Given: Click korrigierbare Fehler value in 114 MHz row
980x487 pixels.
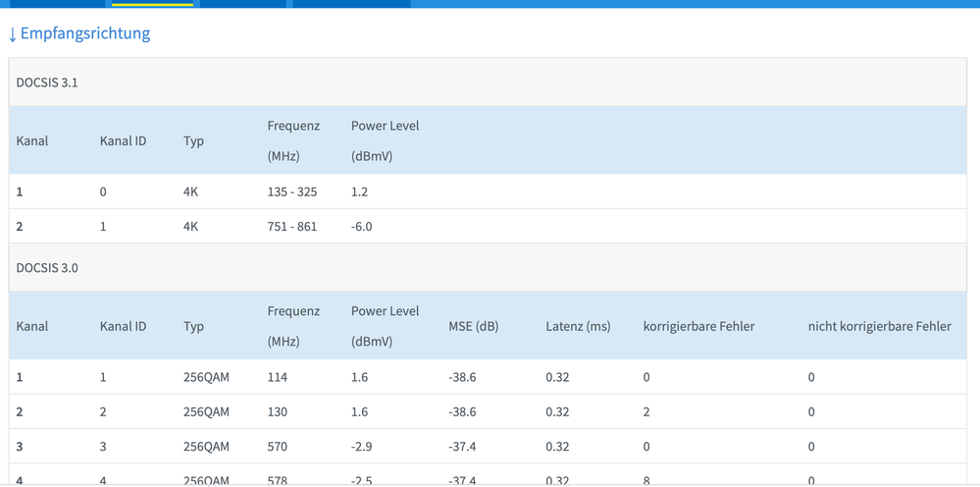Looking at the screenshot, I should click(646, 377).
